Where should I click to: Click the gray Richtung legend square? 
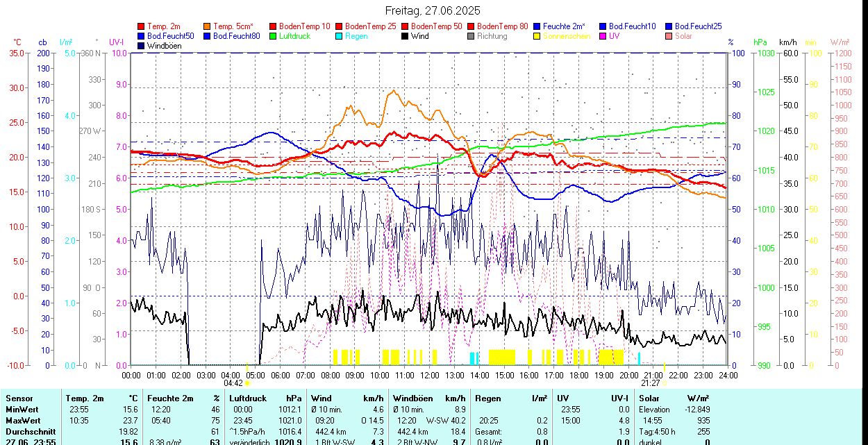pyautogui.click(x=471, y=36)
